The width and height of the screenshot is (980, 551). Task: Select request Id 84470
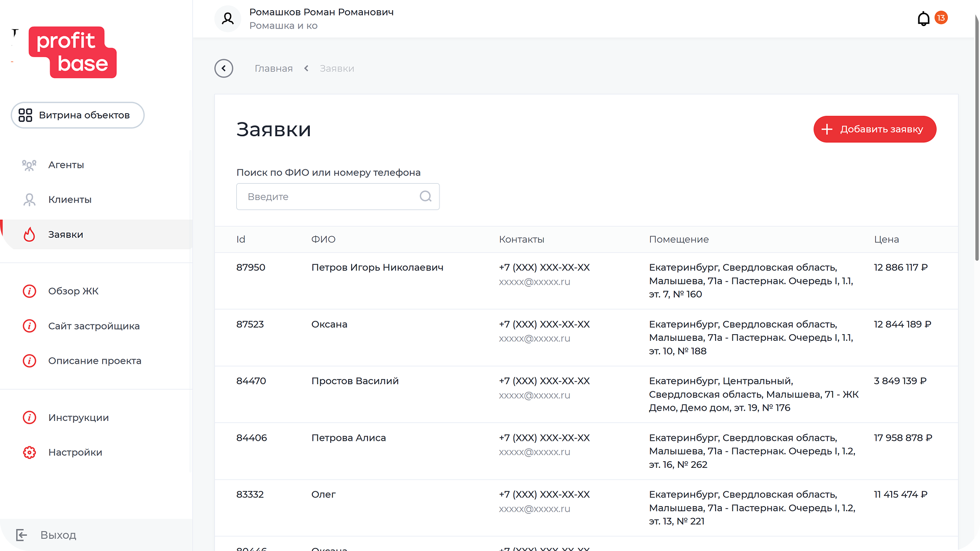click(x=251, y=381)
